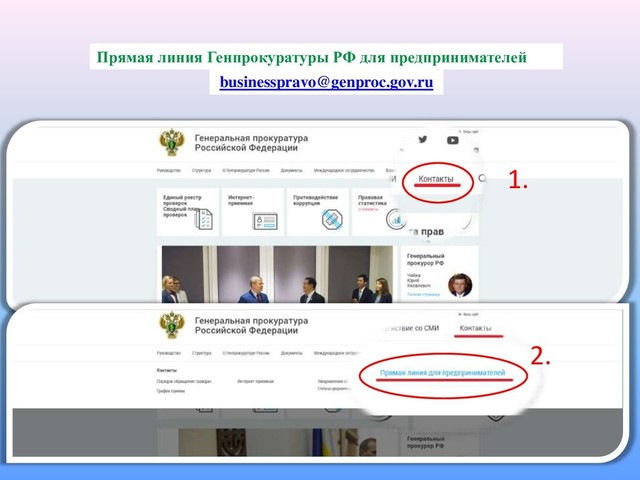The height and width of the screenshot is (480, 640).
Task: Open 'Интернет-приемная' ID card icon tile
Action: (253, 212)
